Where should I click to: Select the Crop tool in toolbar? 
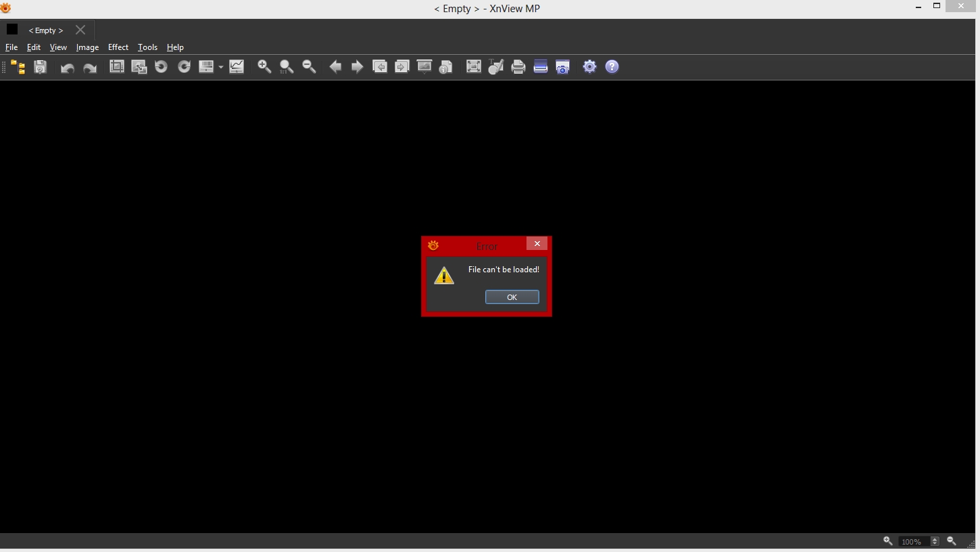click(x=117, y=66)
